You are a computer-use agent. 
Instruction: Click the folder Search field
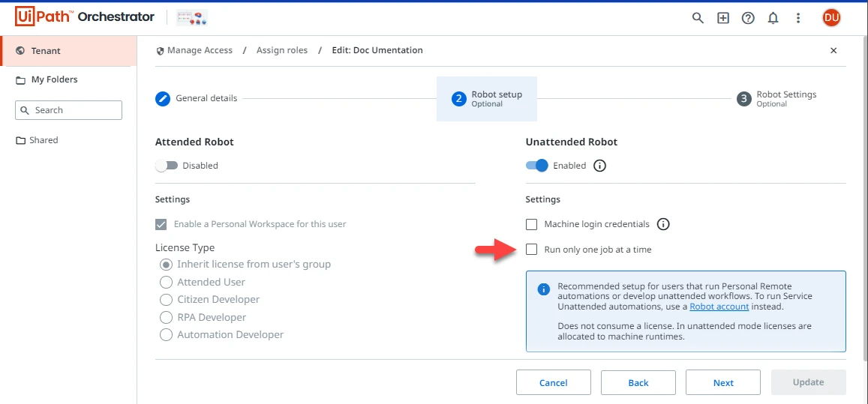click(x=68, y=110)
